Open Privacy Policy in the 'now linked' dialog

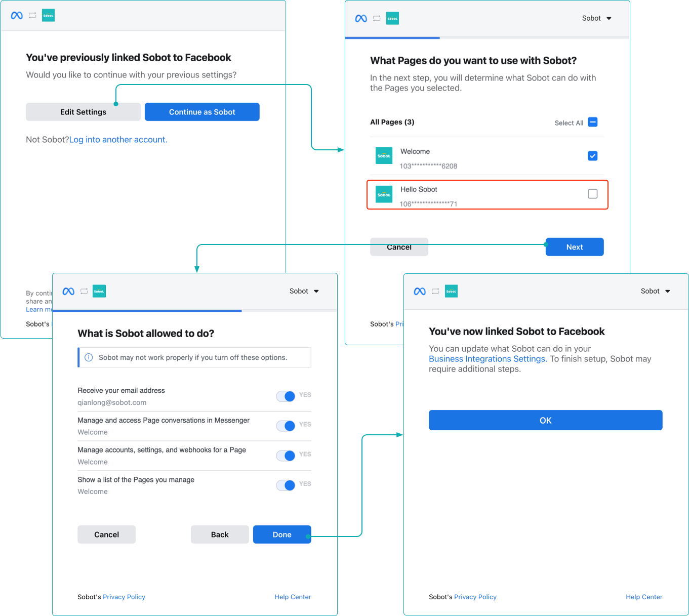click(475, 597)
